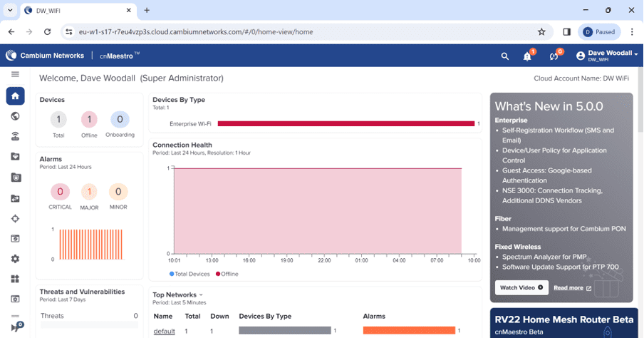Click the browser address bar URL

[x=196, y=31]
